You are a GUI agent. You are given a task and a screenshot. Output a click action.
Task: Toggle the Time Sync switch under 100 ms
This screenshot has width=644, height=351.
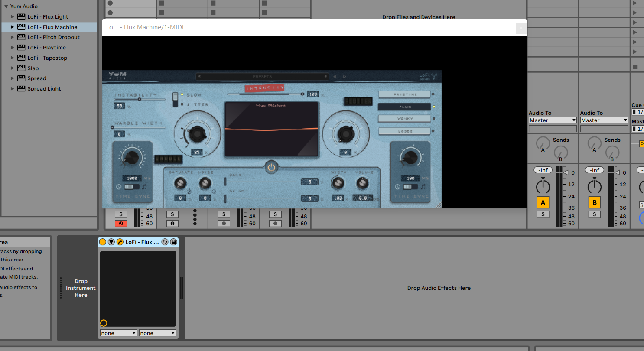[x=410, y=187]
